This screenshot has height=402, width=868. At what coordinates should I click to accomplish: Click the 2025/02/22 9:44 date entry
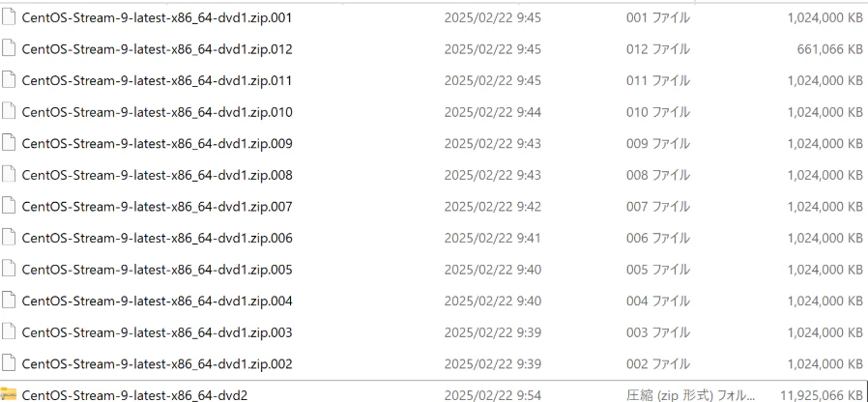[x=493, y=112]
